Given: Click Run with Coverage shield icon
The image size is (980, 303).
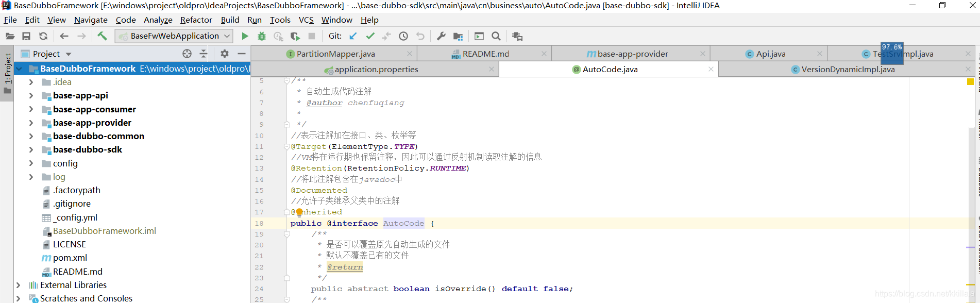Looking at the screenshot, I should pyautogui.click(x=295, y=36).
